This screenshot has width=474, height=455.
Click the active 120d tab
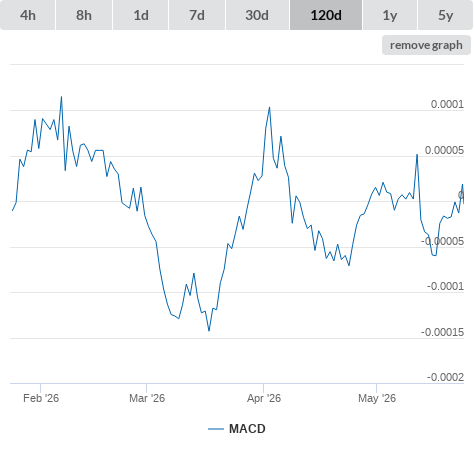pos(326,15)
